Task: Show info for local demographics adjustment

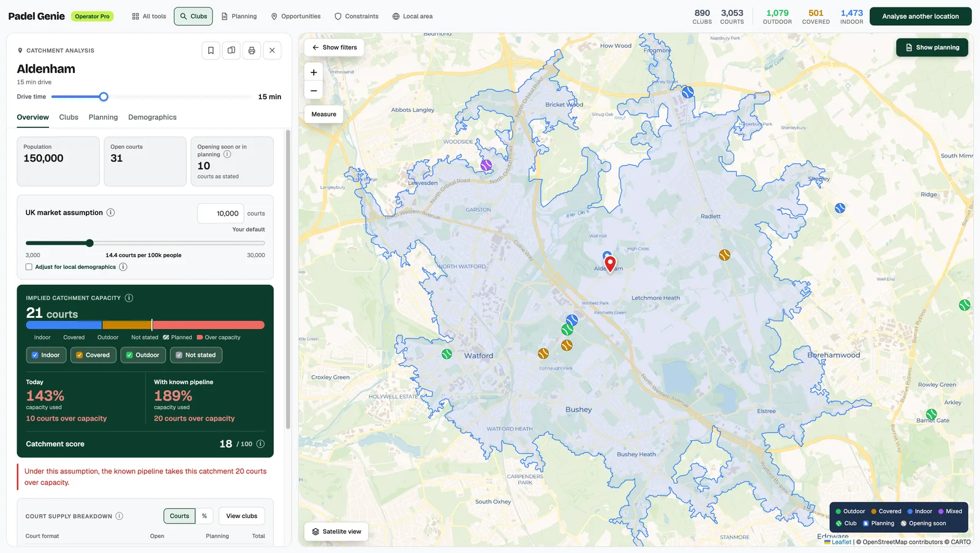Action: click(123, 267)
